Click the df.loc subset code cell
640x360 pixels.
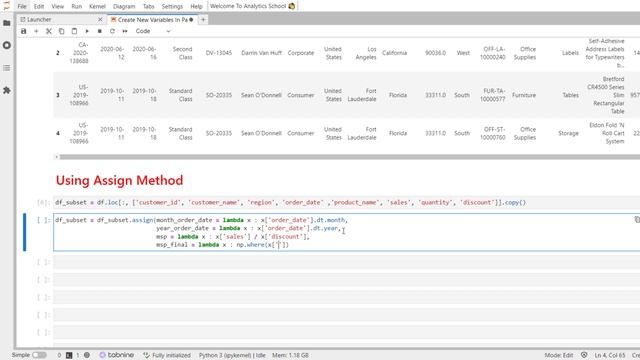point(346,202)
